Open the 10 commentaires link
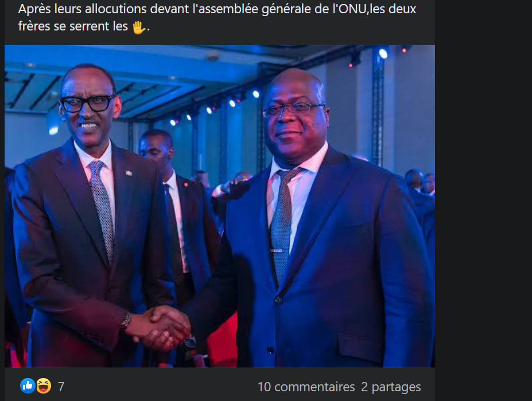This screenshot has width=532, height=401. 306,387
